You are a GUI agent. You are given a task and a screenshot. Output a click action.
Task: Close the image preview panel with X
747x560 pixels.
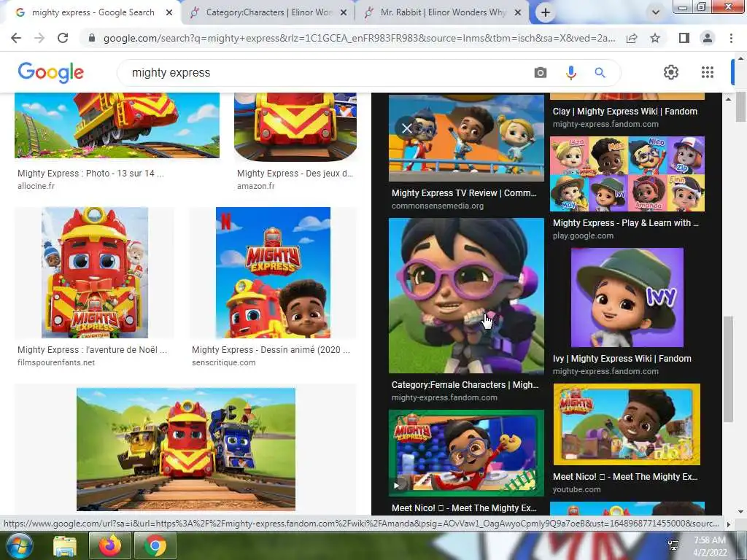(406, 128)
